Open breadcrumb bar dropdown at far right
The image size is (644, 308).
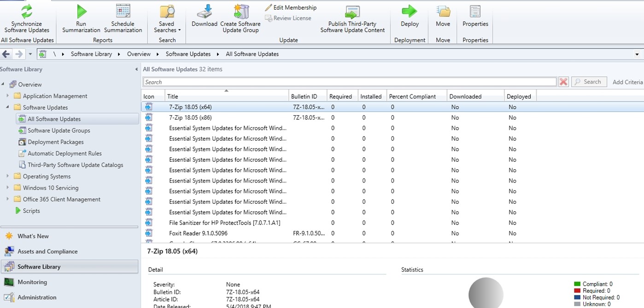click(637, 54)
